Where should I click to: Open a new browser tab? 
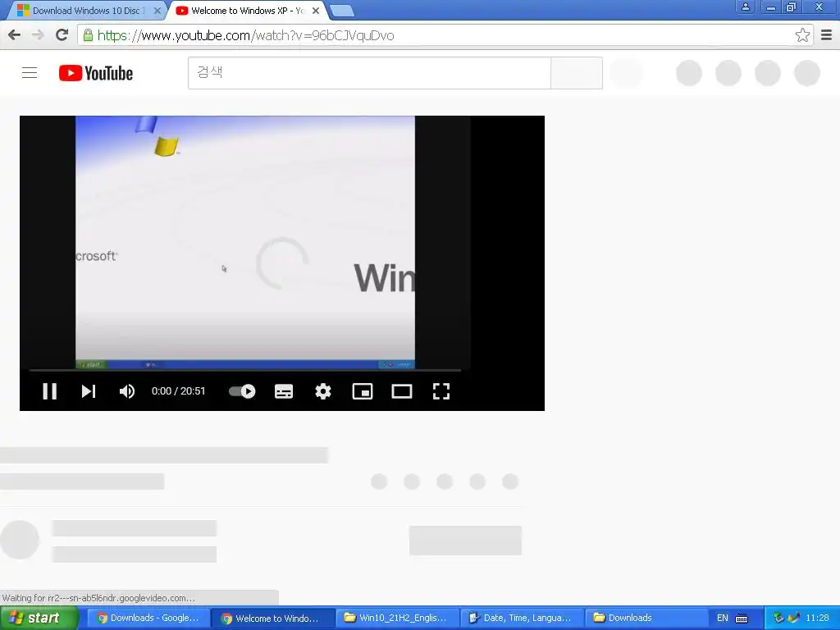342,11
